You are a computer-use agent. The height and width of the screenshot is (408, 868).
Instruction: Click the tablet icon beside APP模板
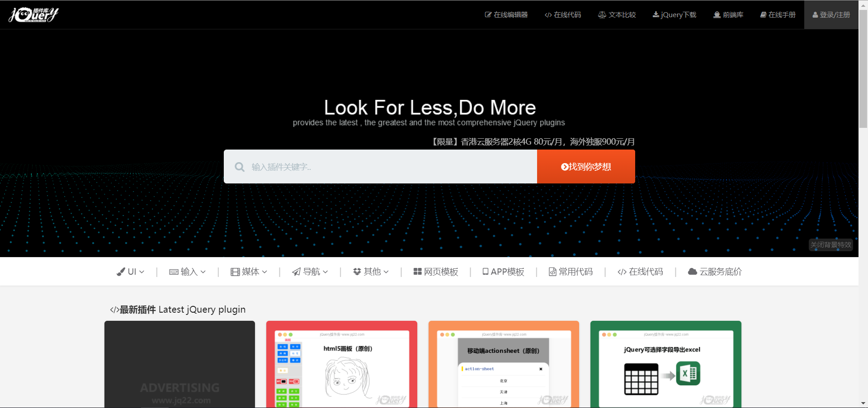tap(486, 272)
